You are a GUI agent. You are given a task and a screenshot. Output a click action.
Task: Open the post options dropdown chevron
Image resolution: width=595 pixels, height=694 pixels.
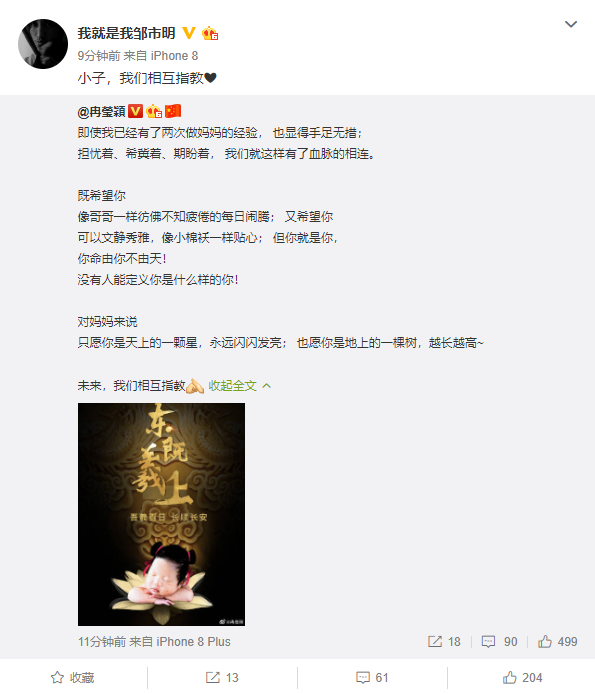pyautogui.click(x=571, y=24)
